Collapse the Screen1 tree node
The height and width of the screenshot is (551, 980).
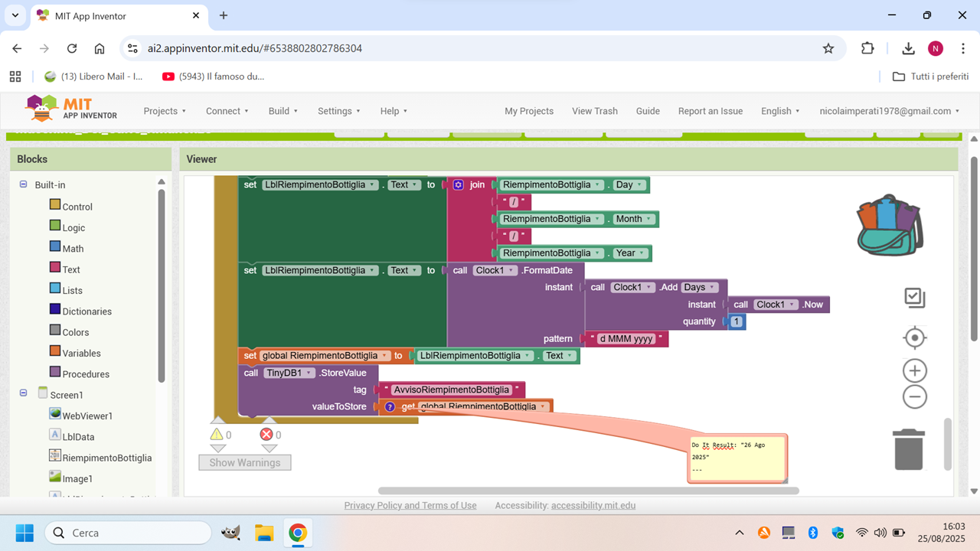[x=23, y=393]
